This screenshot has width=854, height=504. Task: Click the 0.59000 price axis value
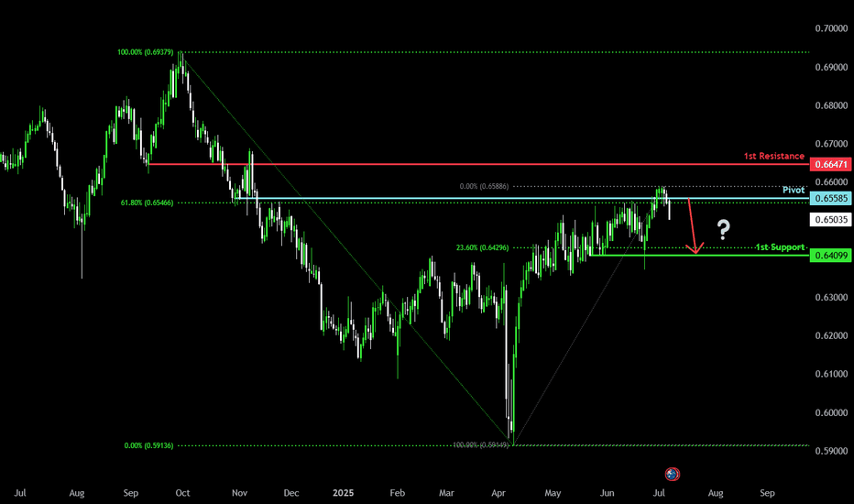(x=831, y=451)
